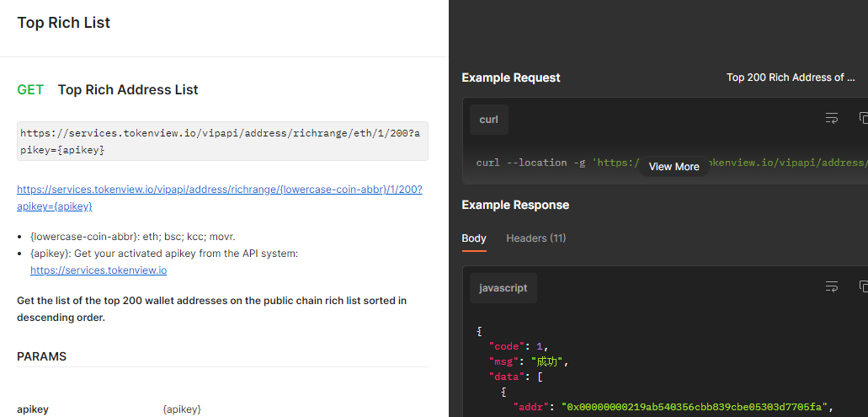Toggle word wrap in the curl request block

pos(832,119)
